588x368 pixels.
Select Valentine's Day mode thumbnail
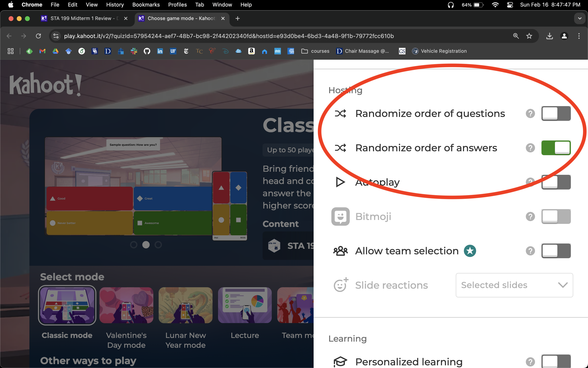pyautogui.click(x=126, y=305)
